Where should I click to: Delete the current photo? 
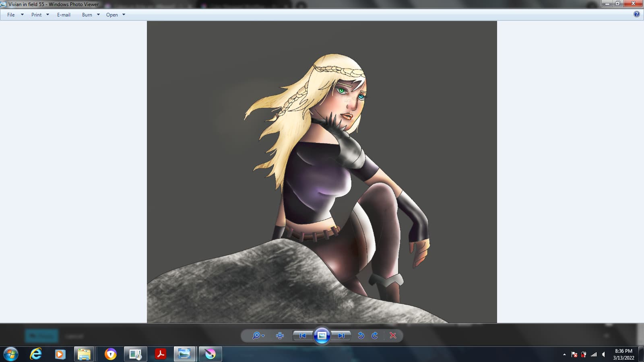click(x=393, y=335)
